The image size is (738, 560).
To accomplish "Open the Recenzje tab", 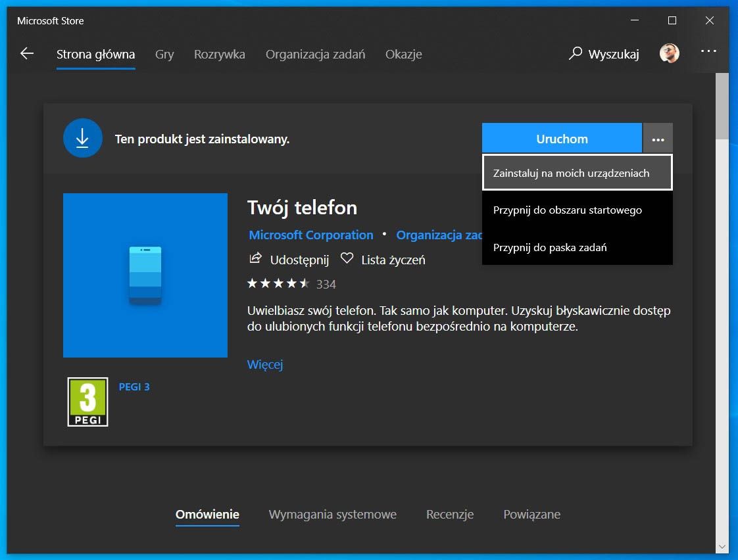I will click(449, 515).
